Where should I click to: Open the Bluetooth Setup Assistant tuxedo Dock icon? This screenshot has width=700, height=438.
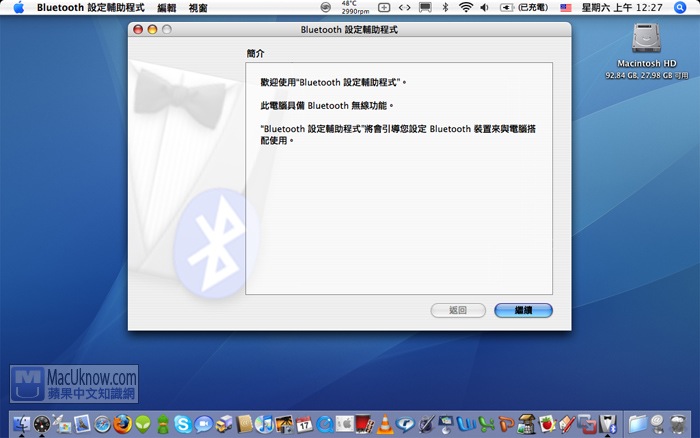click(608, 424)
